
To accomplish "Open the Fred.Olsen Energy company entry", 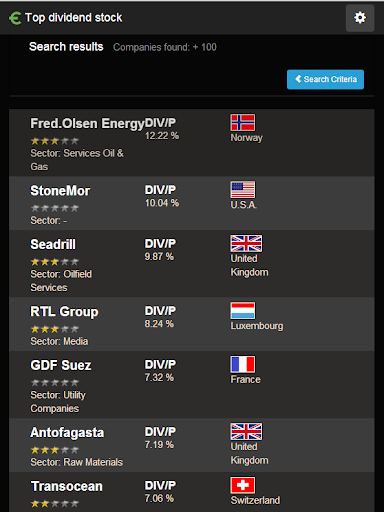I will [x=192, y=143].
